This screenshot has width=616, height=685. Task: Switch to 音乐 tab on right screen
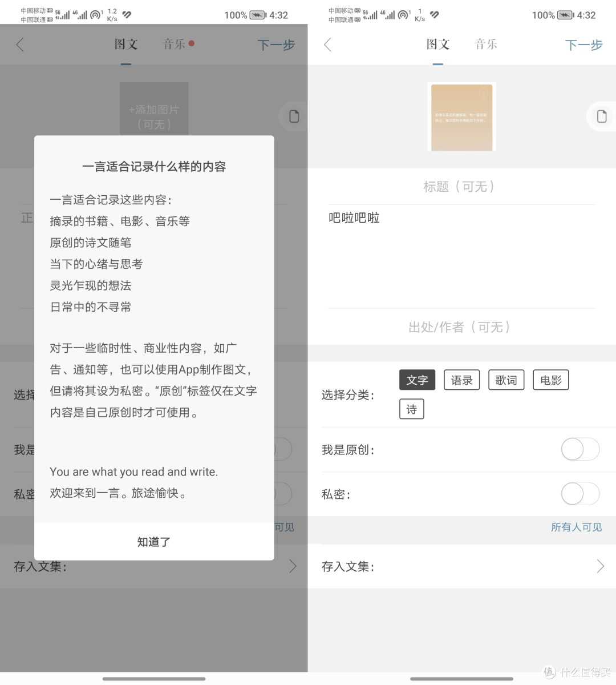pyautogui.click(x=486, y=45)
